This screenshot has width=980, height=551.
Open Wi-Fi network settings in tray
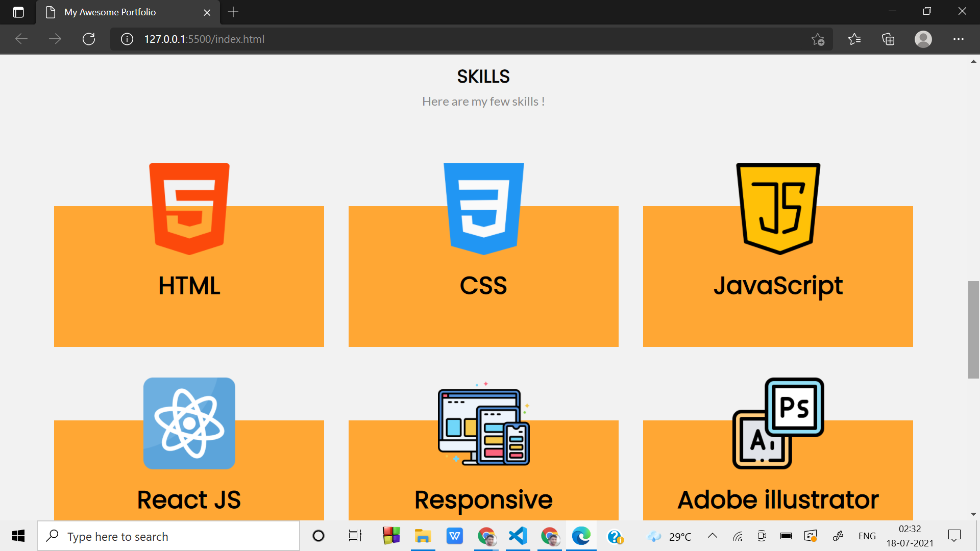(738, 536)
